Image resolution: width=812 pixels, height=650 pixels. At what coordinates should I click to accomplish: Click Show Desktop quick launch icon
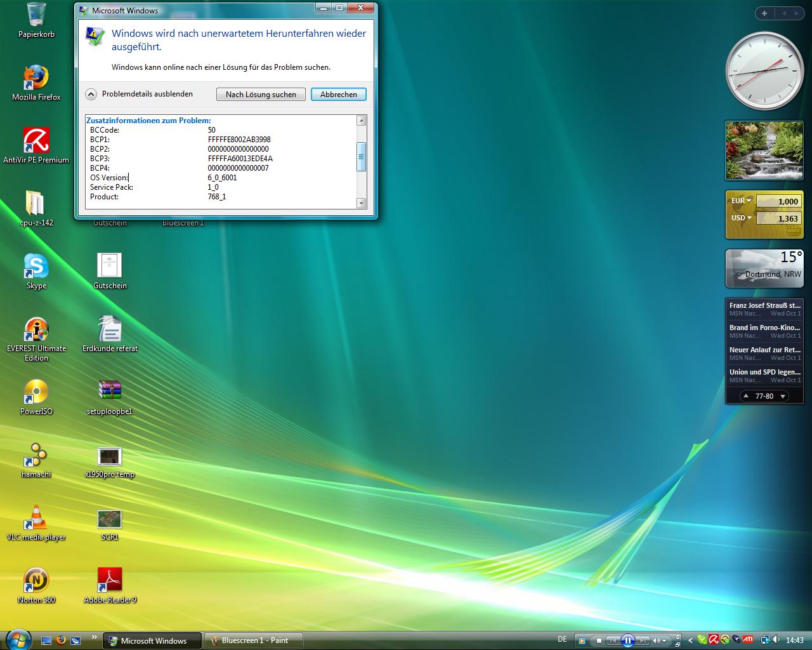pos(46,640)
